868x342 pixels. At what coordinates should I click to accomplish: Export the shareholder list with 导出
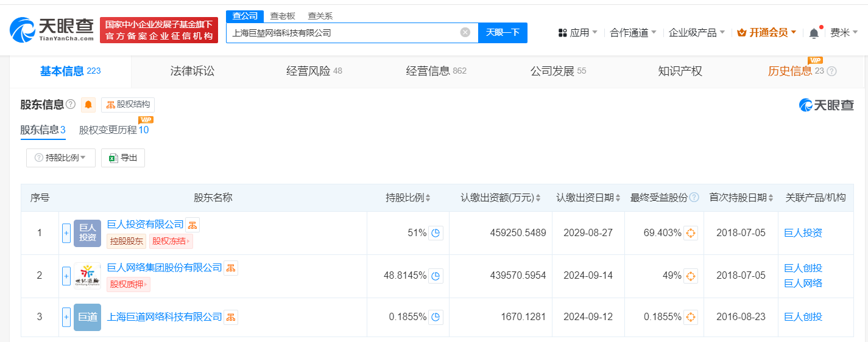[x=123, y=158]
